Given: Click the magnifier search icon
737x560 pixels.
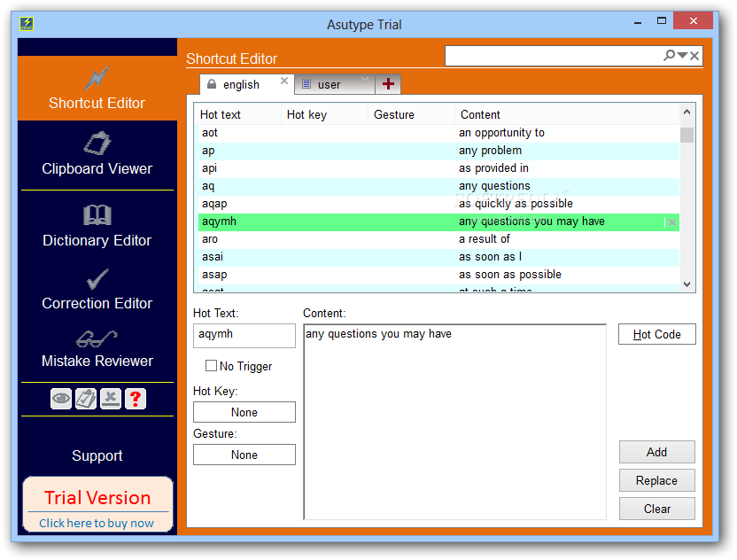Looking at the screenshot, I should 669,56.
